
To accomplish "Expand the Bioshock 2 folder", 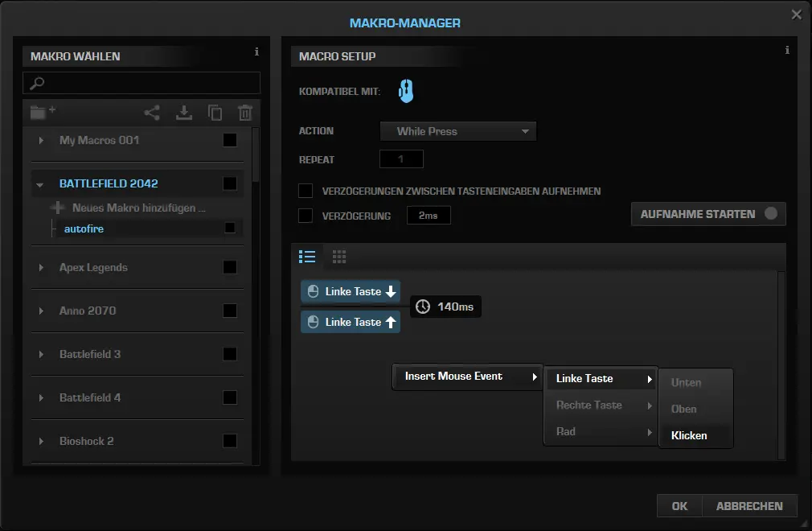I will tap(41, 442).
